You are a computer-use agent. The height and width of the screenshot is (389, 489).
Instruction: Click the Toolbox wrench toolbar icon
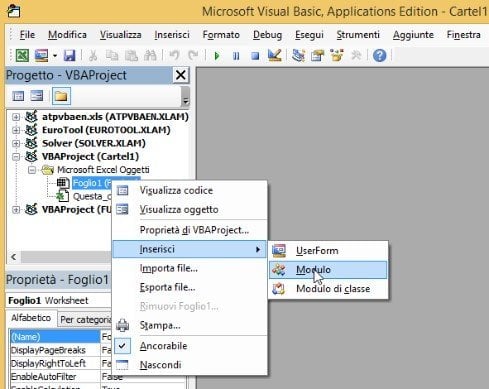(x=356, y=55)
